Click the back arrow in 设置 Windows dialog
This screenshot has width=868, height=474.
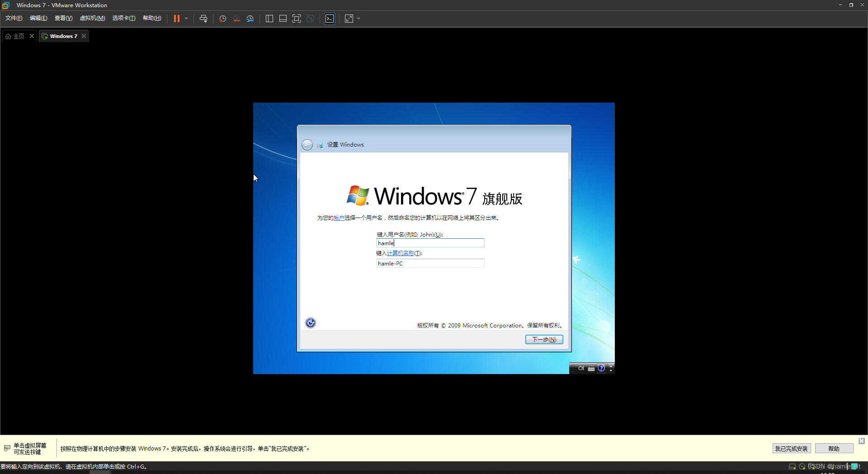tap(307, 145)
